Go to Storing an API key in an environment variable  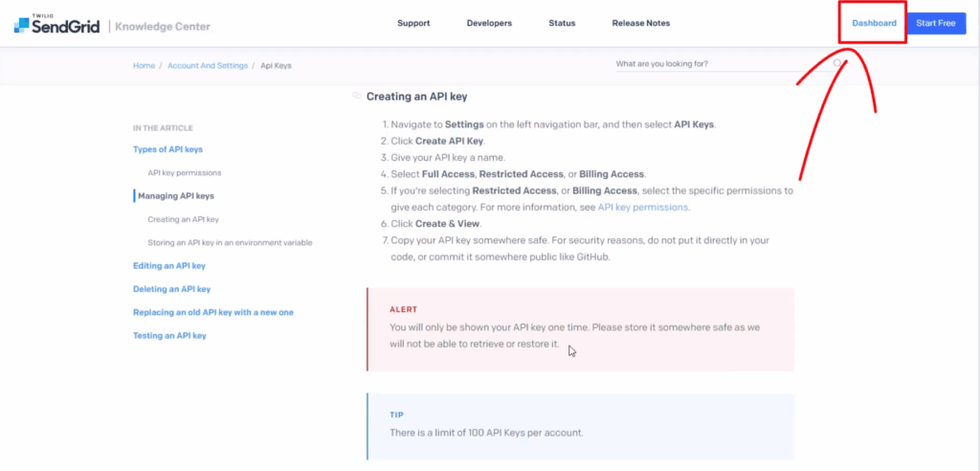coord(230,243)
